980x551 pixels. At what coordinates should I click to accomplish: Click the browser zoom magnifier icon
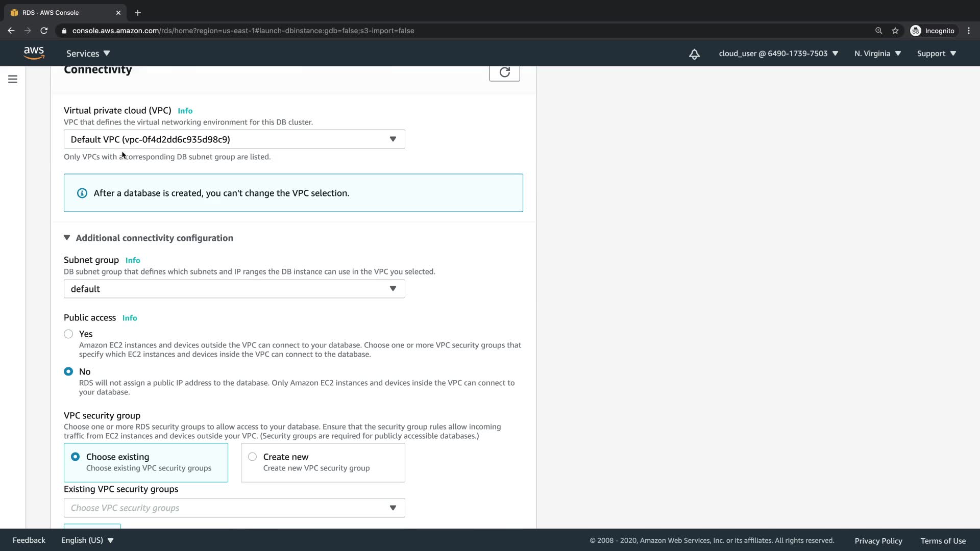(878, 31)
